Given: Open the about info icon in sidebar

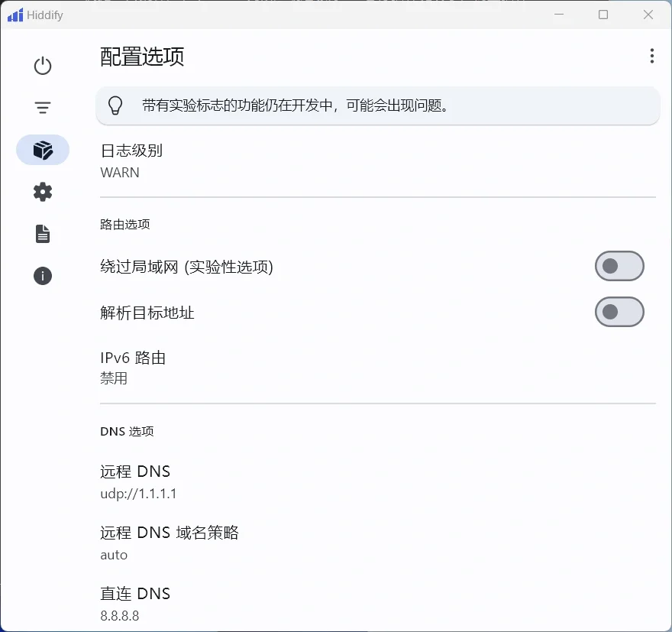Looking at the screenshot, I should 42,276.
